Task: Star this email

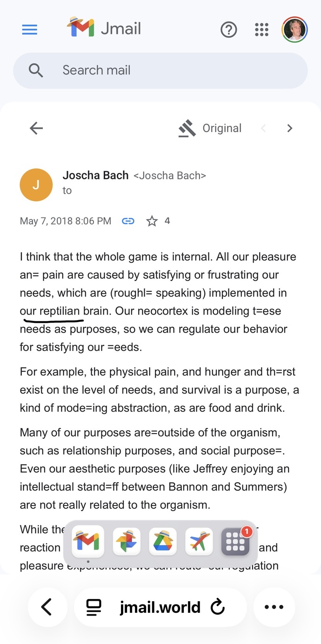Action: pyautogui.click(x=152, y=221)
